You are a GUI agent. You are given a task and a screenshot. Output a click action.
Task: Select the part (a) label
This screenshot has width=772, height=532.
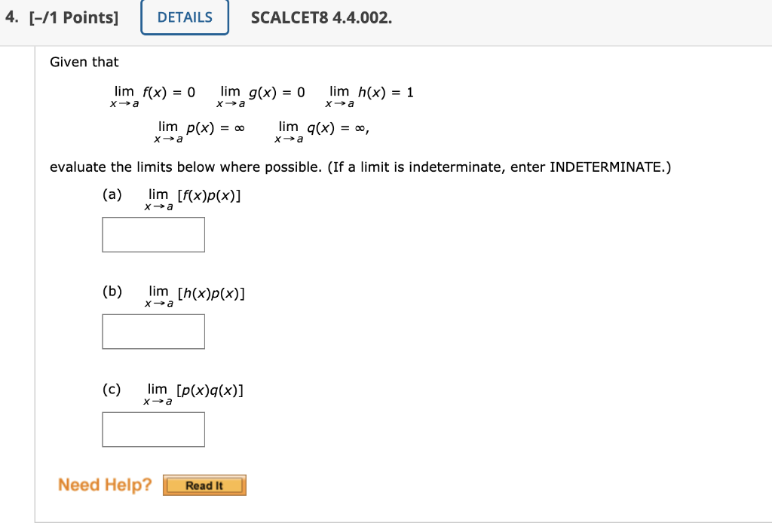112,194
